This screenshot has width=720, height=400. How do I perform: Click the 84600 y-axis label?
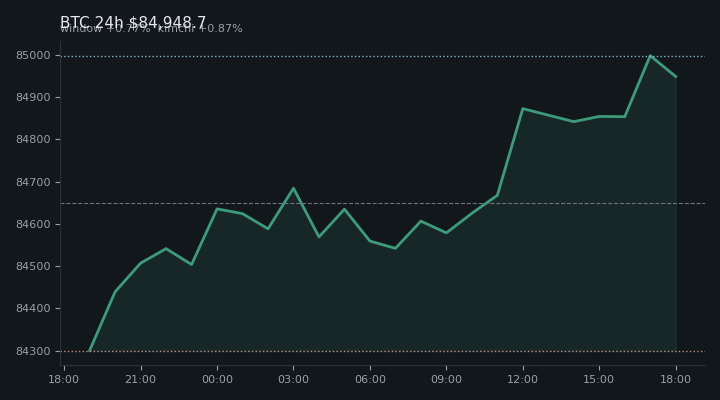click(x=33, y=224)
